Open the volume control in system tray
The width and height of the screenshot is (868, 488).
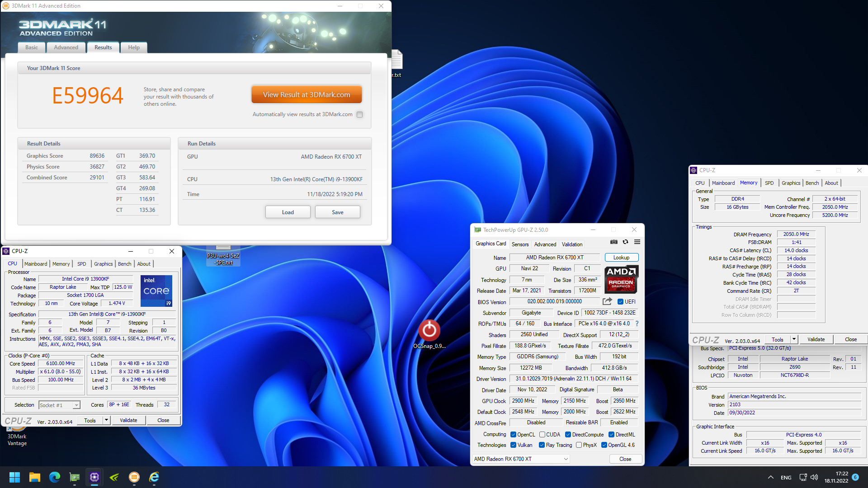[814, 477]
